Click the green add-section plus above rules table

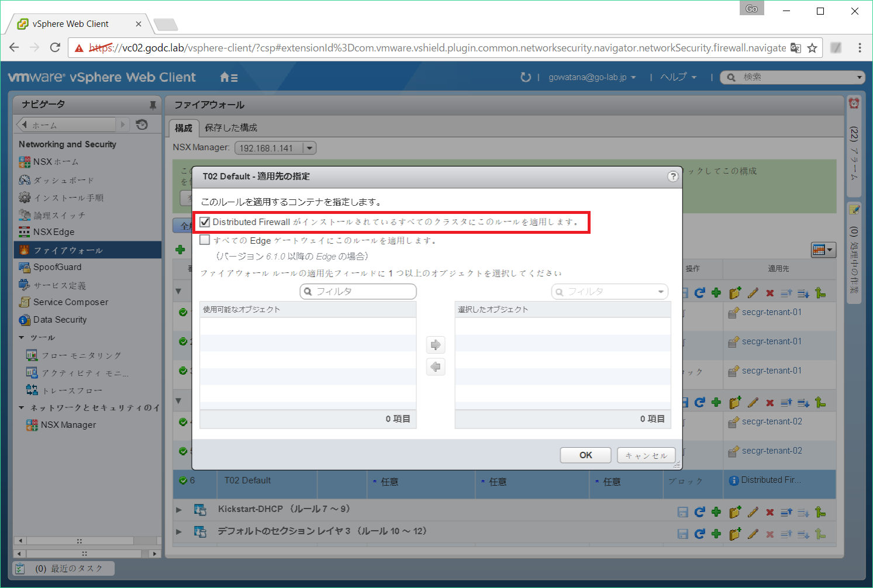[x=180, y=250]
